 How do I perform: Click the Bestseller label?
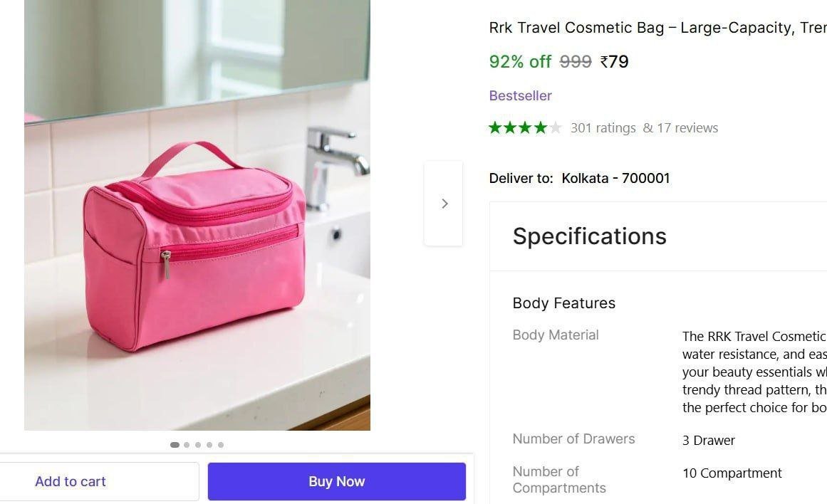point(520,95)
